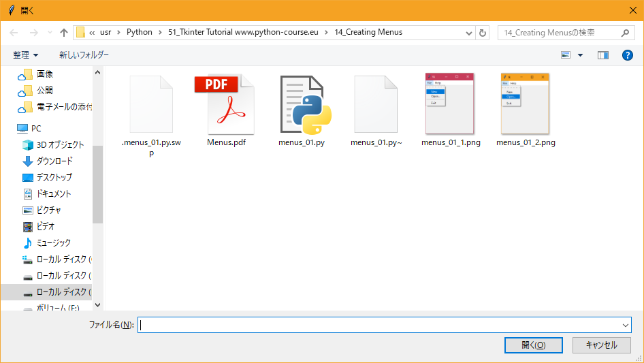
Task: Click the search magnifier icon
Action: [625, 33]
